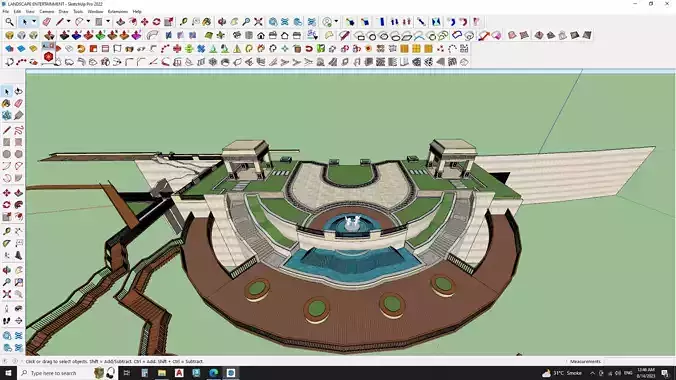Expand the Arc tool dropdown arrow
Image resolution: width=676 pixels, height=380 pixels.
coord(88,22)
